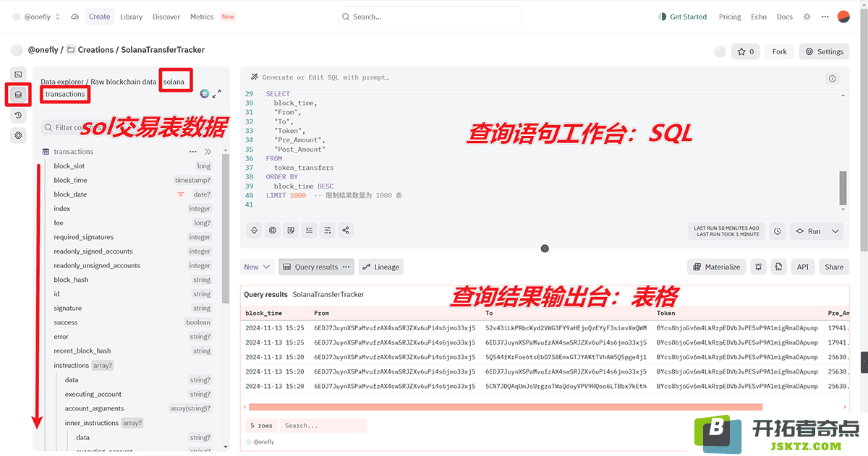Click the add note icon below editor
Image resolution: width=868 pixels, height=456 pixels.
(x=291, y=231)
